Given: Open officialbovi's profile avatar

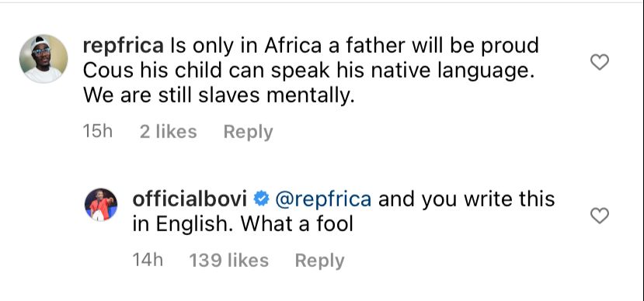Looking at the screenshot, I should coord(101,205).
